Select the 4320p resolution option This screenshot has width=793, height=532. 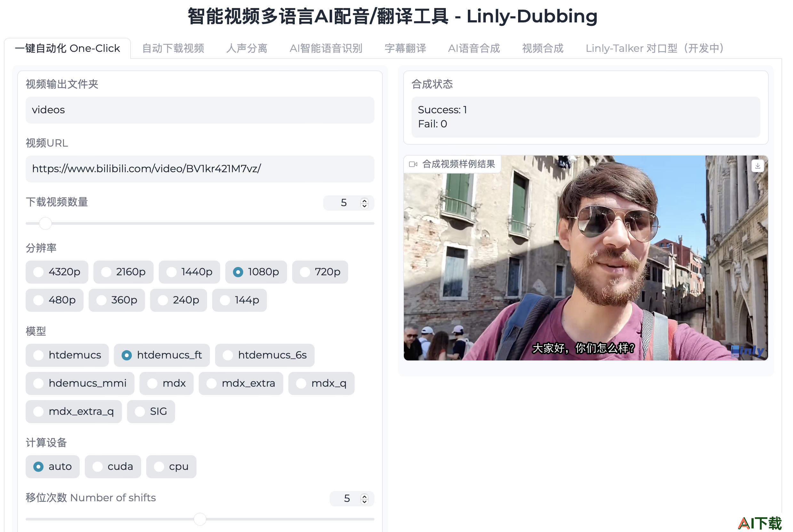tap(57, 272)
